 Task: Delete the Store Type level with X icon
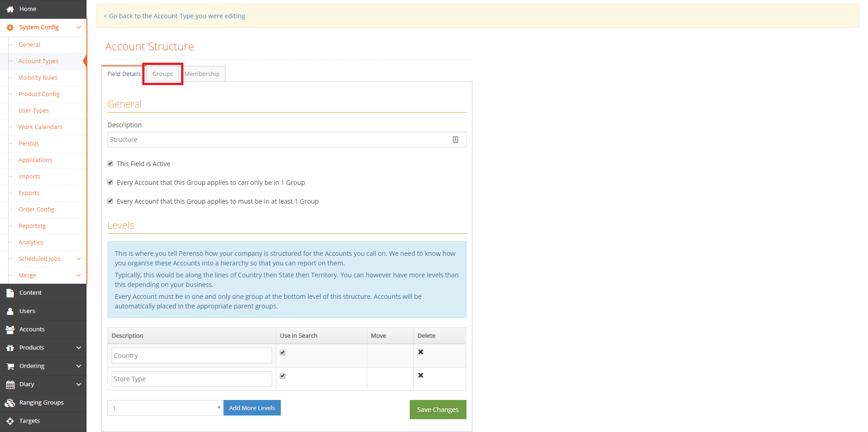pyautogui.click(x=421, y=375)
